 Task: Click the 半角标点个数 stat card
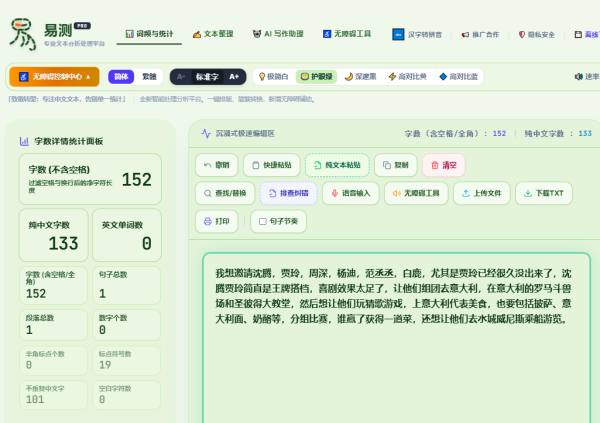pyautogui.click(x=54, y=360)
